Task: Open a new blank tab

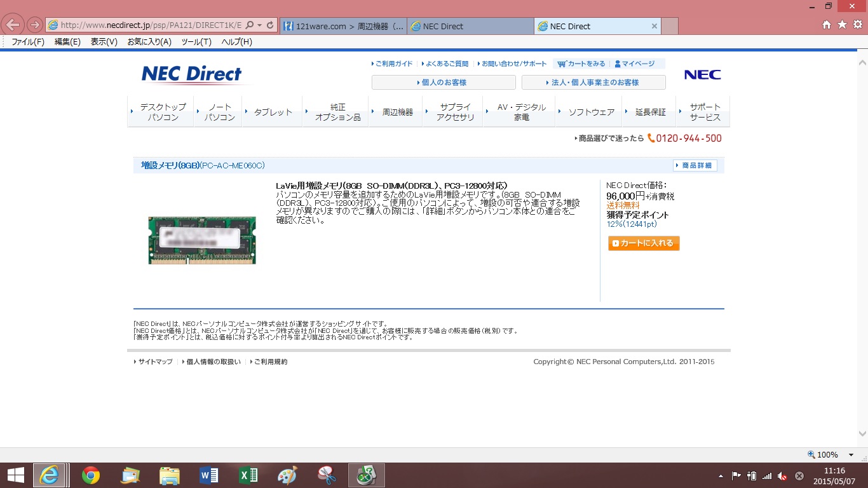Action: click(x=670, y=26)
